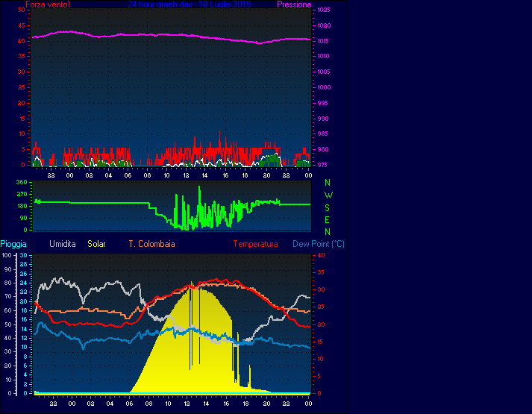Image resolution: width=532 pixels, height=414 pixels.
Task: Select the S wind direction marker
Action: (327, 207)
